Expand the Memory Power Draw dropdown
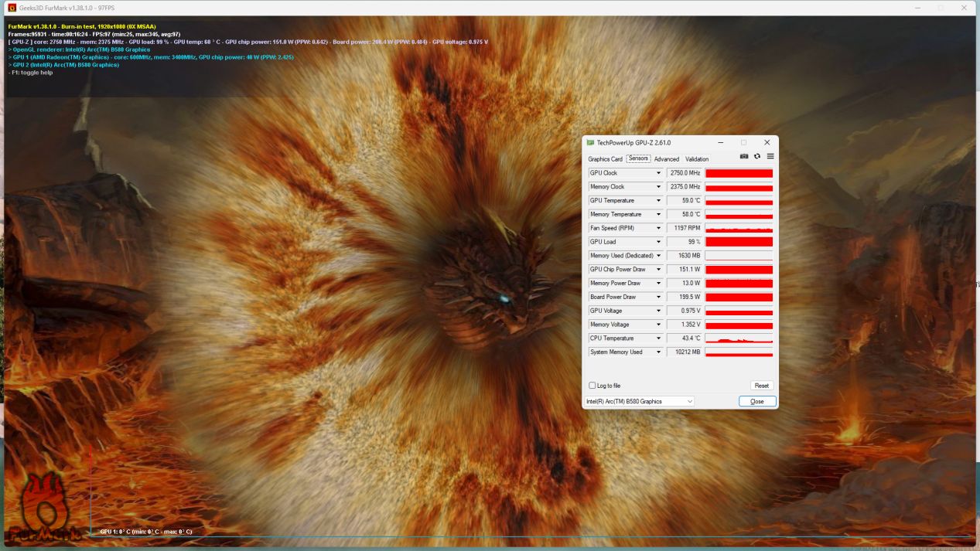 (x=659, y=284)
